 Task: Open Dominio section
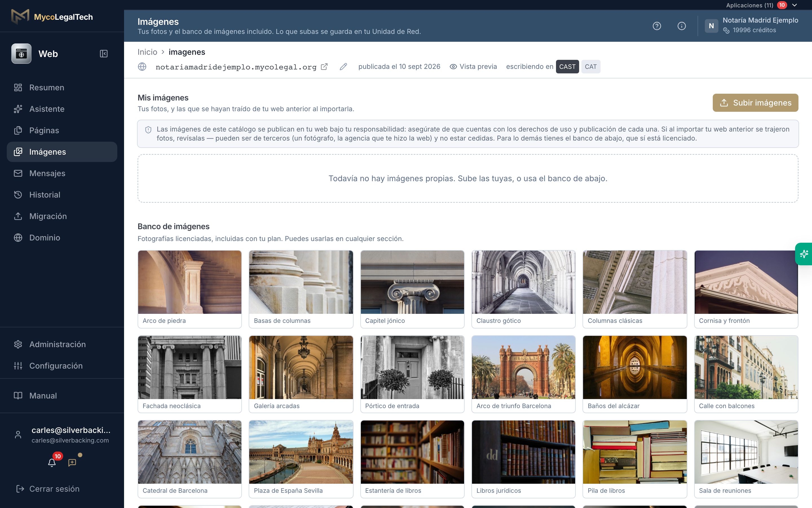click(62, 238)
